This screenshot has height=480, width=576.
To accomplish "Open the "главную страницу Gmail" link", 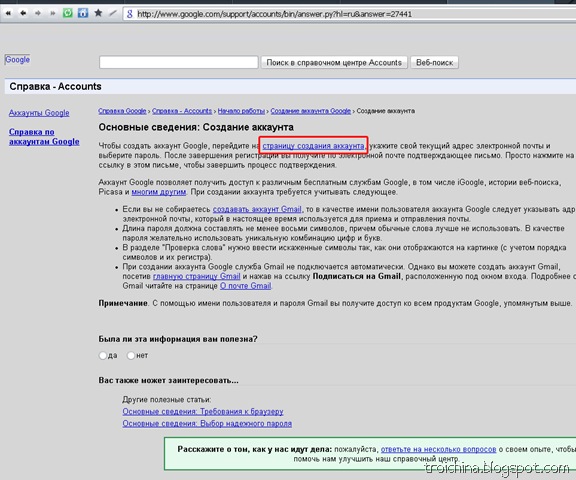I will 197,276.
